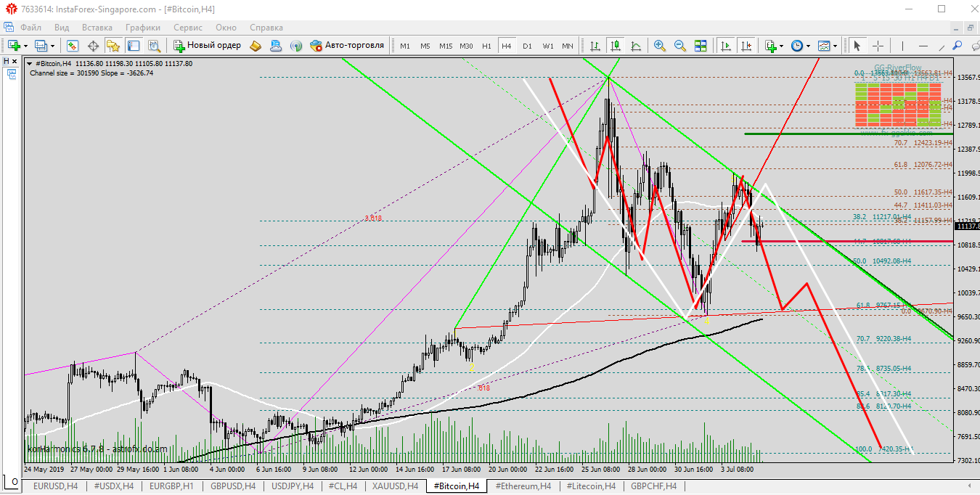Switch to the #CL,H4 chart tab
This screenshot has width=980, height=495.
343,486
